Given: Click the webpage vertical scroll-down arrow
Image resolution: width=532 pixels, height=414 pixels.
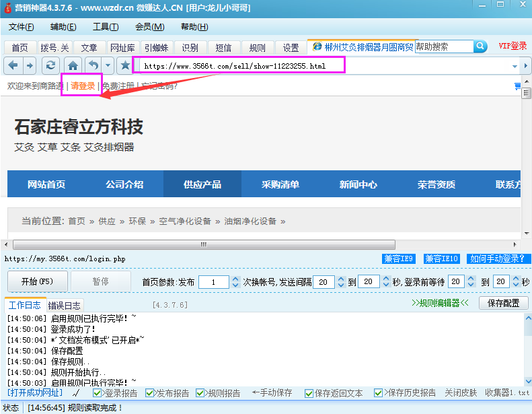Looking at the screenshot, I should coord(527,234).
